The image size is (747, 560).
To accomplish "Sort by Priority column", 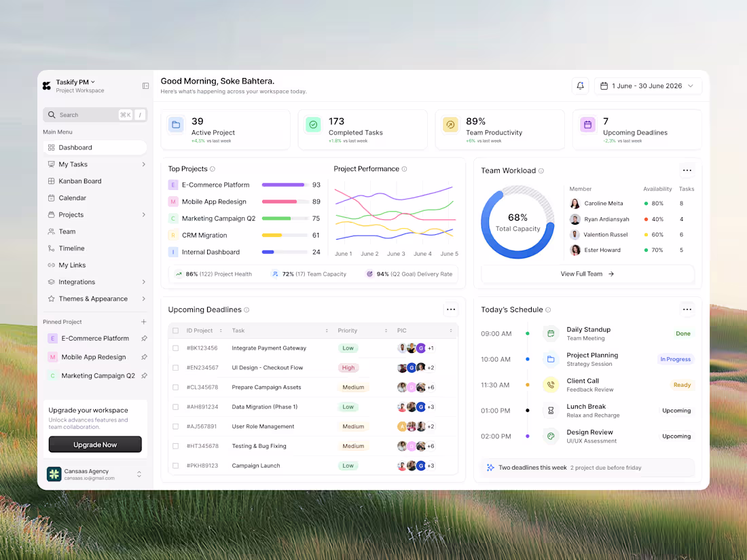I will 386,331.
